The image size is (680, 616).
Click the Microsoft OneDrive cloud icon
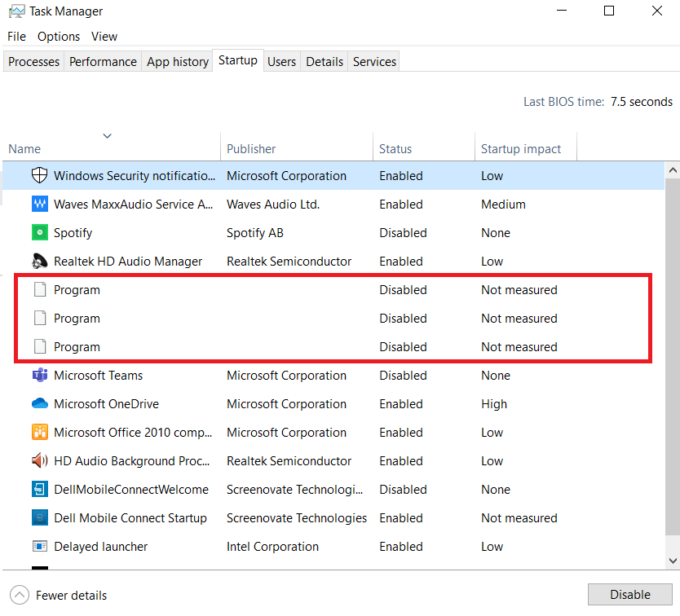pos(39,403)
